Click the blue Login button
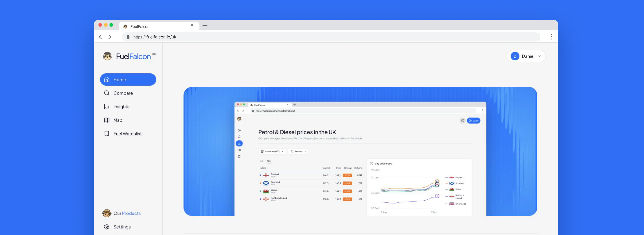The width and height of the screenshot is (644, 235). click(x=473, y=121)
